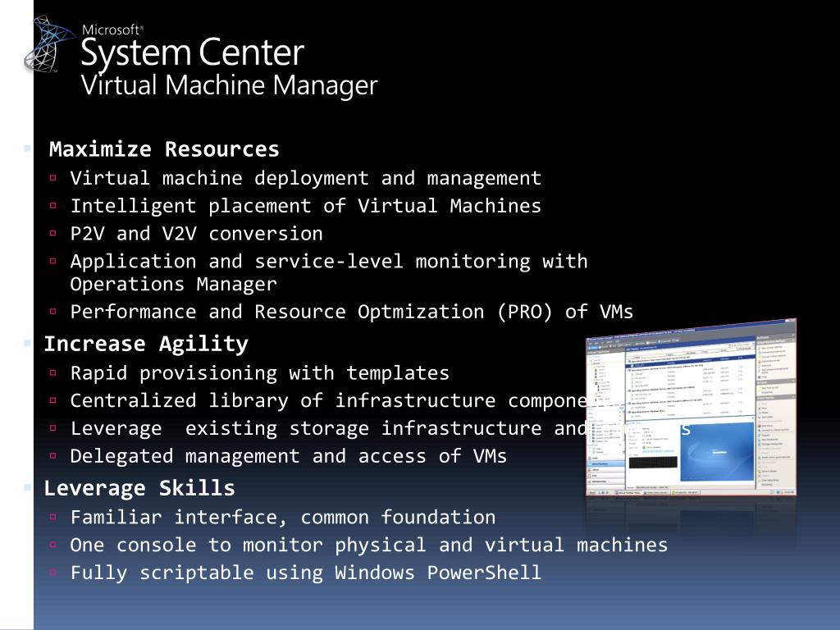
Task: Click the 'Maximize Resources' heading
Action: point(164,149)
